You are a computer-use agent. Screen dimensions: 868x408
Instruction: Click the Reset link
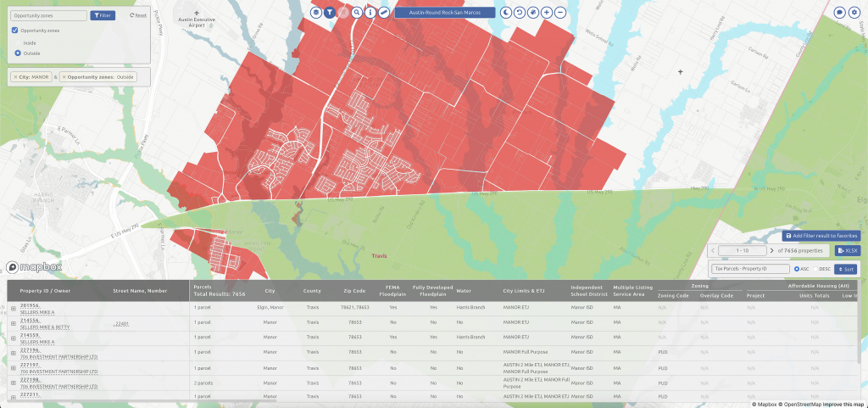pyautogui.click(x=138, y=15)
